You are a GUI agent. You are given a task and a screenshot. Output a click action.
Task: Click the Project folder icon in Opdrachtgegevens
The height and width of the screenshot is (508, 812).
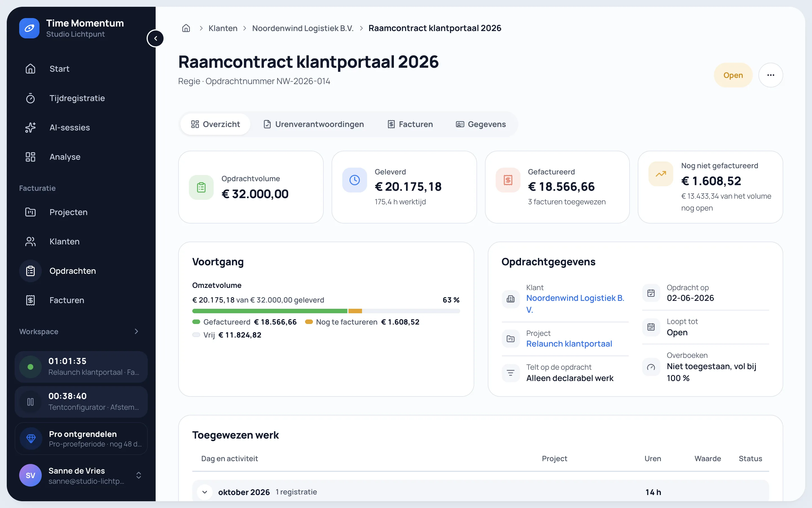(x=511, y=339)
